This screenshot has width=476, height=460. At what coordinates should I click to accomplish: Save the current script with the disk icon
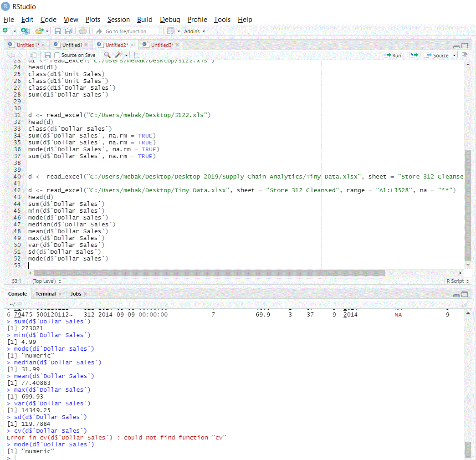click(57, 31)
